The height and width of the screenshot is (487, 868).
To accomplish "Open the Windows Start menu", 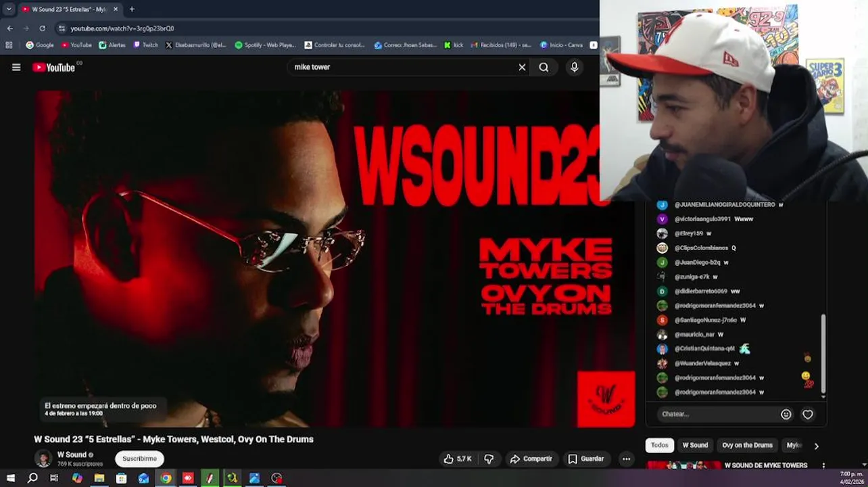I will 10,478.
